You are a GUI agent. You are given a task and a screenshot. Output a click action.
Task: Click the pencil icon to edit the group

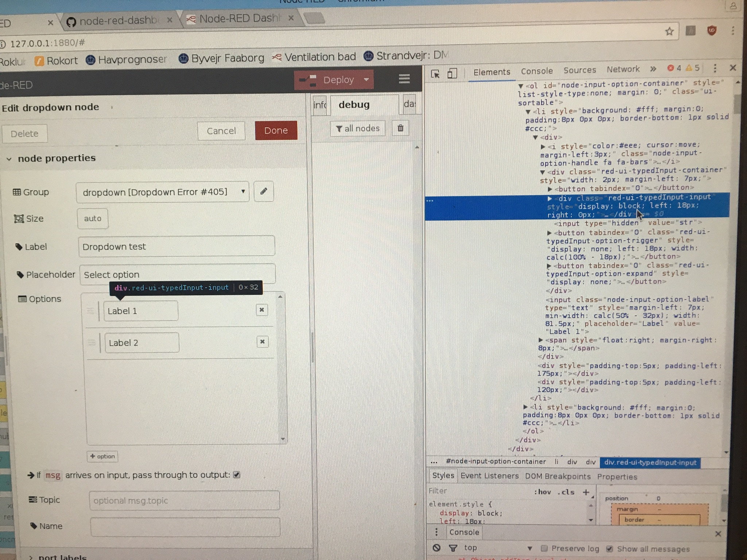click(x=263, y=191)
